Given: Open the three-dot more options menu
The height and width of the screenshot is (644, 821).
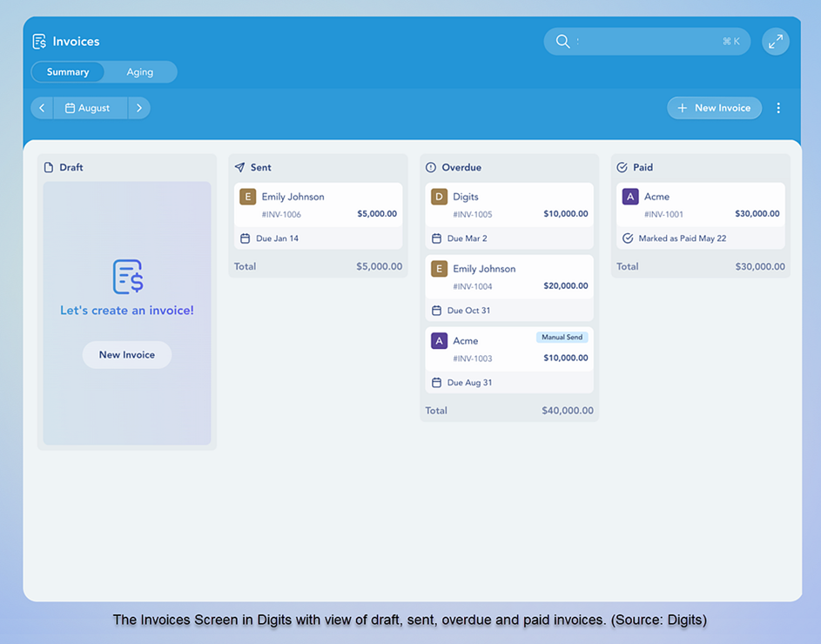Looking at the screenshot, I should coord(778,108).
